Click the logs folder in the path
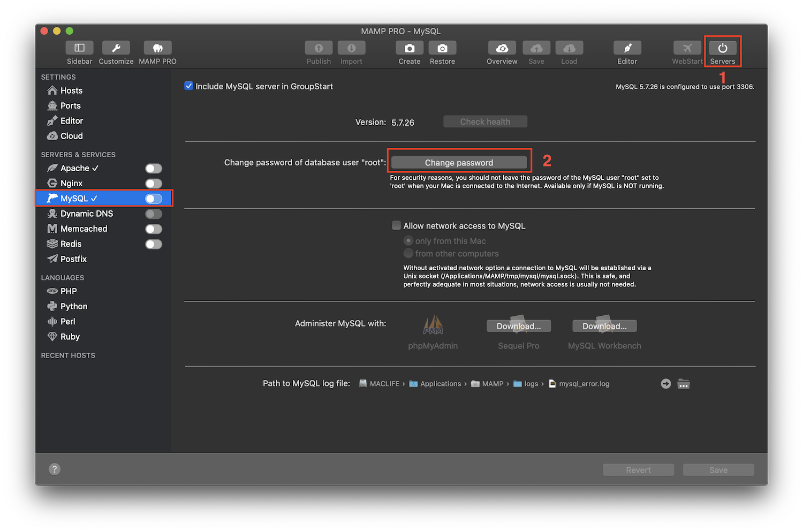This screenshot has height=532, width=803. (x=531, y=384)
